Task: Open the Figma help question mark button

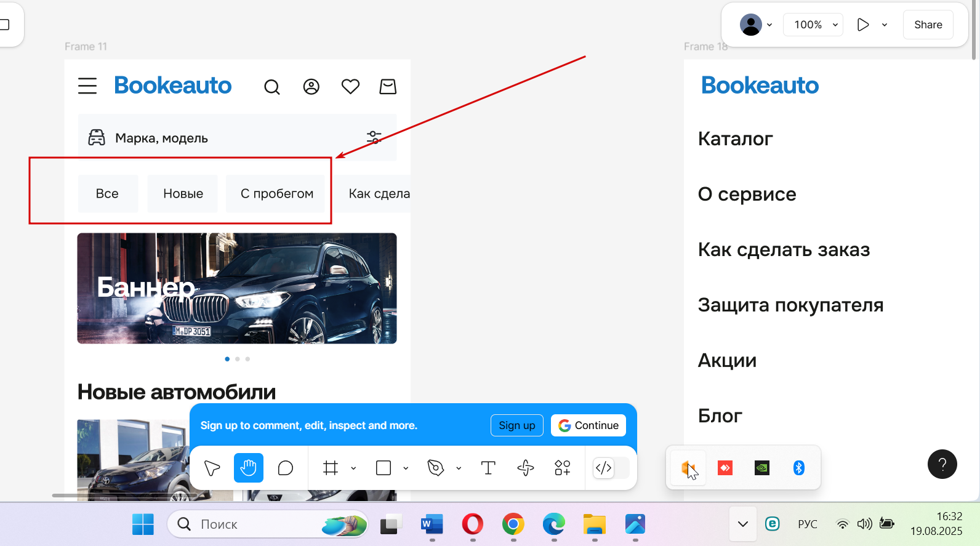Action: pyautogui.click(x=942, y=464)
